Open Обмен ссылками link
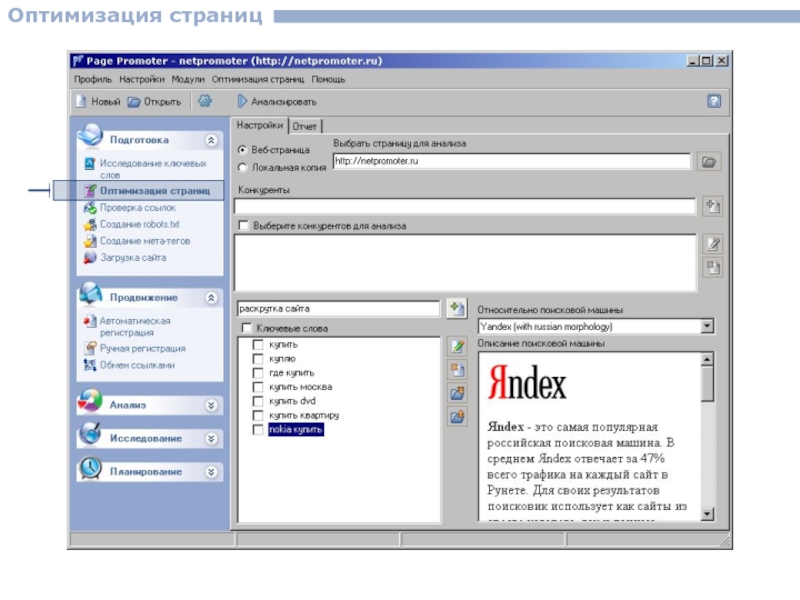Image resolution: width=800 pixels, height=600 pixels. [x=137, y=365]
